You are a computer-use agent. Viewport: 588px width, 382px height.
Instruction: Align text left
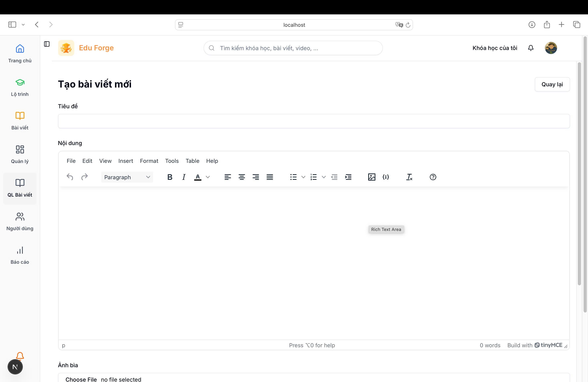pyautogui.click(x=228, y=177)
